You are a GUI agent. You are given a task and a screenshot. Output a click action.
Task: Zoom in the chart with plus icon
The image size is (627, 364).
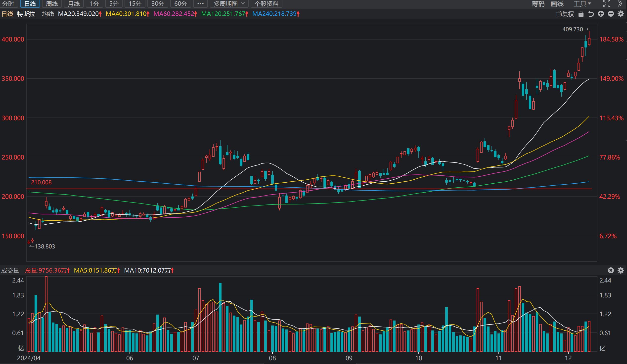pos(601,14)
